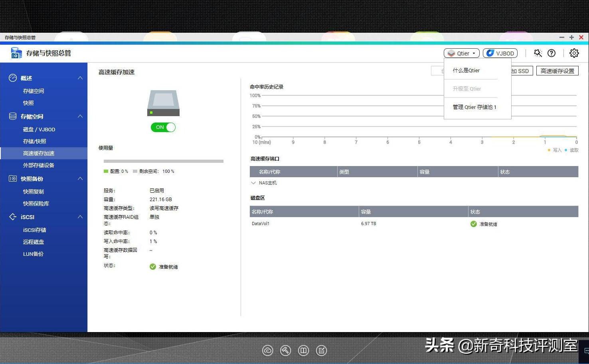The image size is (589, 364).
Task: Open the Qtier dropdown menu
Action: tap(461, 53)
